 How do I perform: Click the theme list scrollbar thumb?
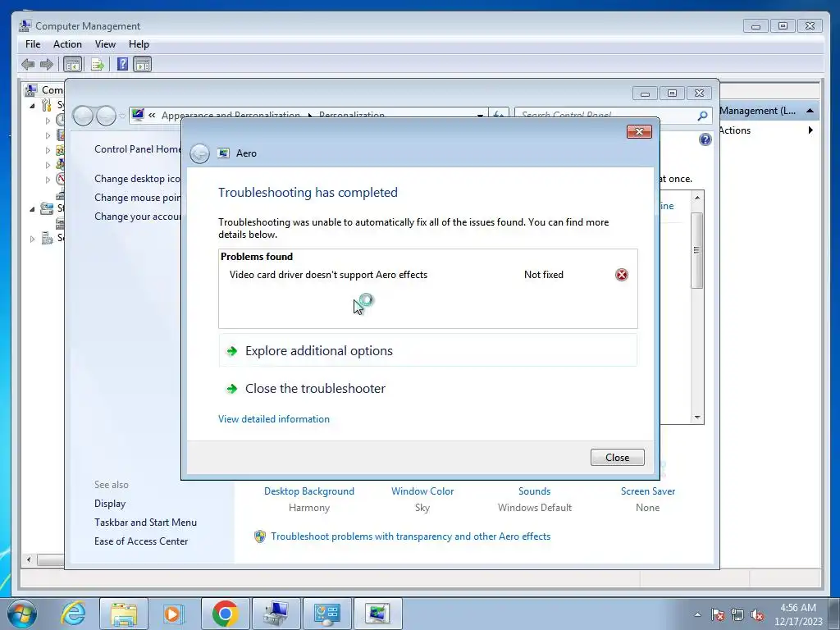(x=697, y=250)
